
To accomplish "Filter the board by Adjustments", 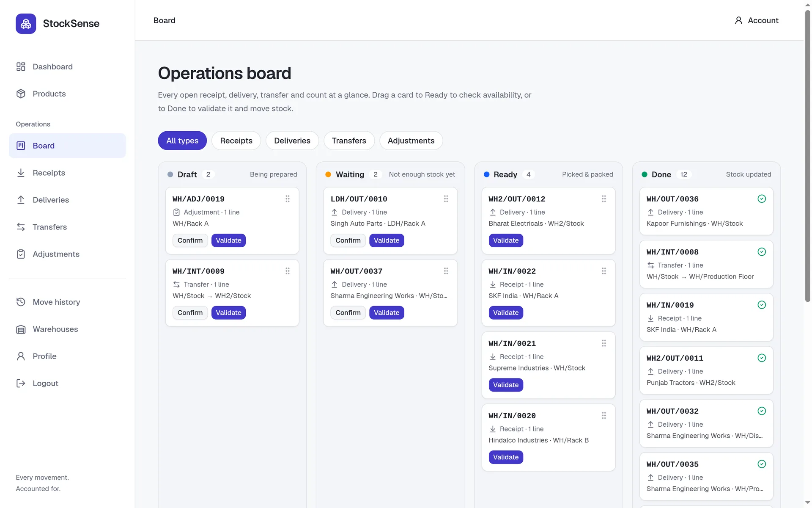I will pos(411,141).
